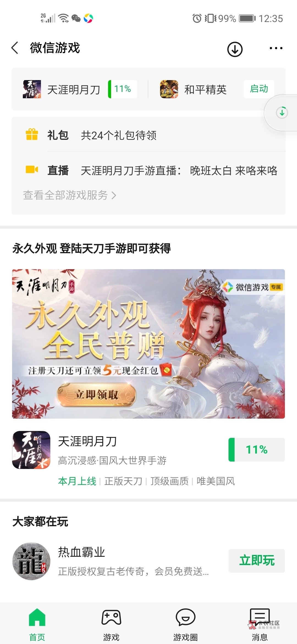Launch 和平精英 with 启动 button
Image resolution: width=297 pixels, height=644 pixels.
259,89
